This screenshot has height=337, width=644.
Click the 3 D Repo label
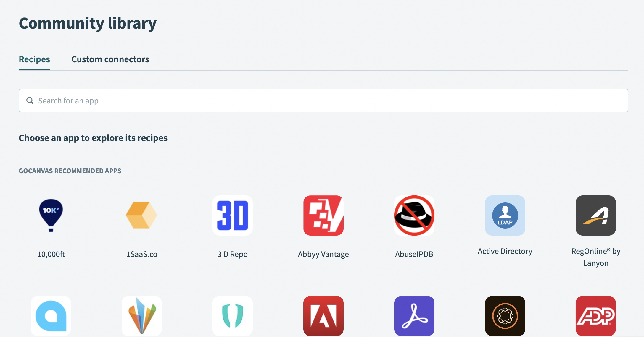tap(233, 254)
